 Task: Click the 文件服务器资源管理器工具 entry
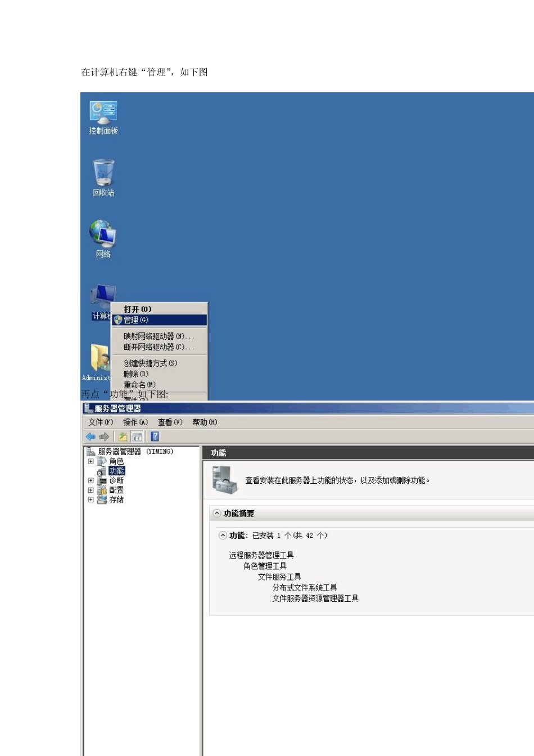tap(315, 598)
